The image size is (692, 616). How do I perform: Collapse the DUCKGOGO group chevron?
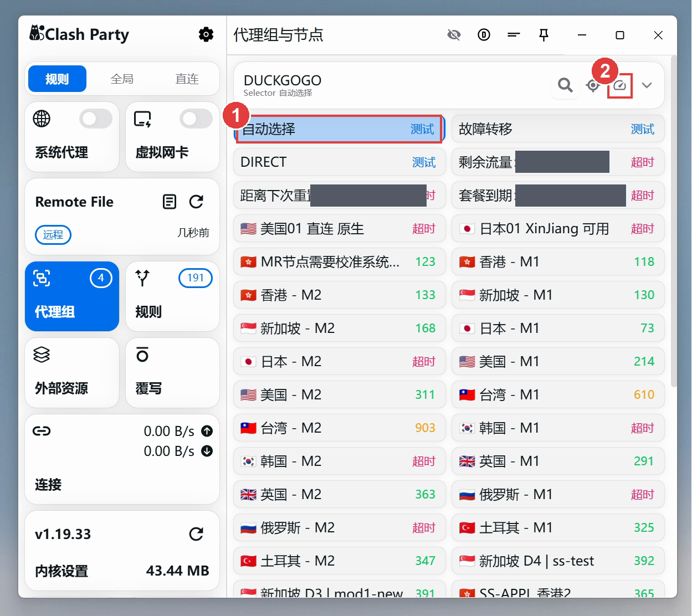point(647,85)
